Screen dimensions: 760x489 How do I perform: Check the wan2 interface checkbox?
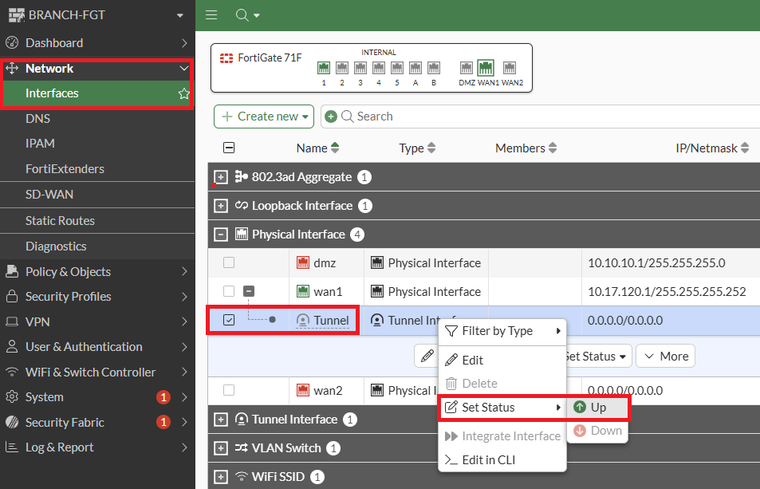[229, 390]
